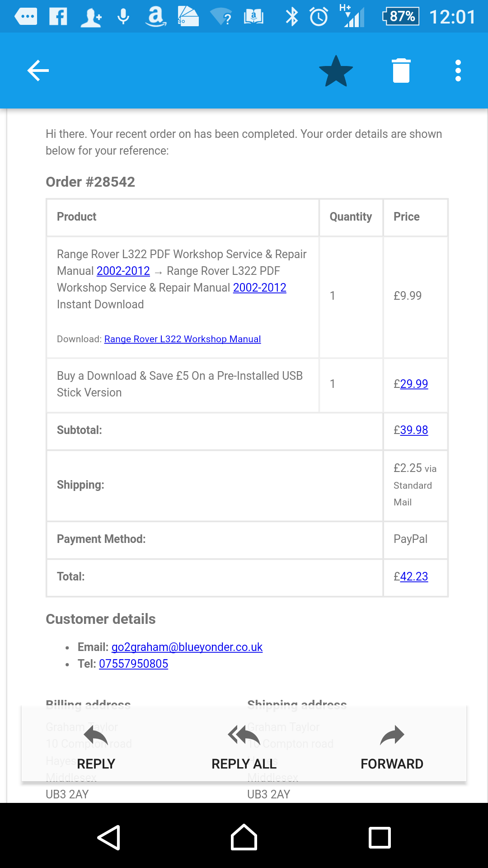The height and width of the screenshot is (868, 488).
Task: Tap the 07557950805 phone number link
Action: [x=134, y=664]
